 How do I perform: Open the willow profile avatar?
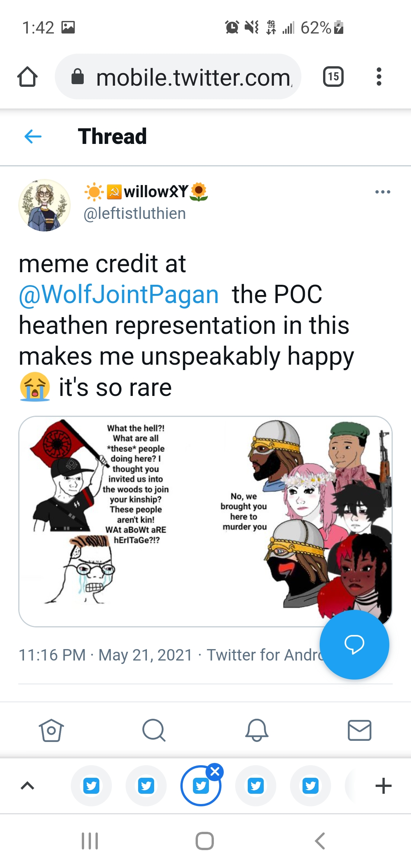pyautogui.click(x=45, y=205)
